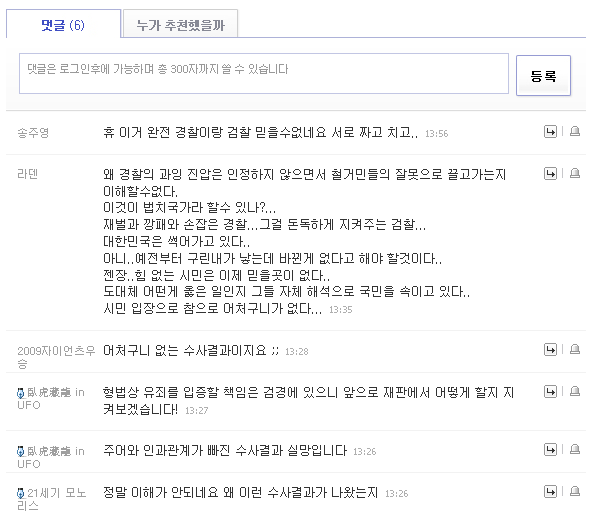Open the profile of user 송주영
Viewport: 593px width, 513px height.
point(33,133)
